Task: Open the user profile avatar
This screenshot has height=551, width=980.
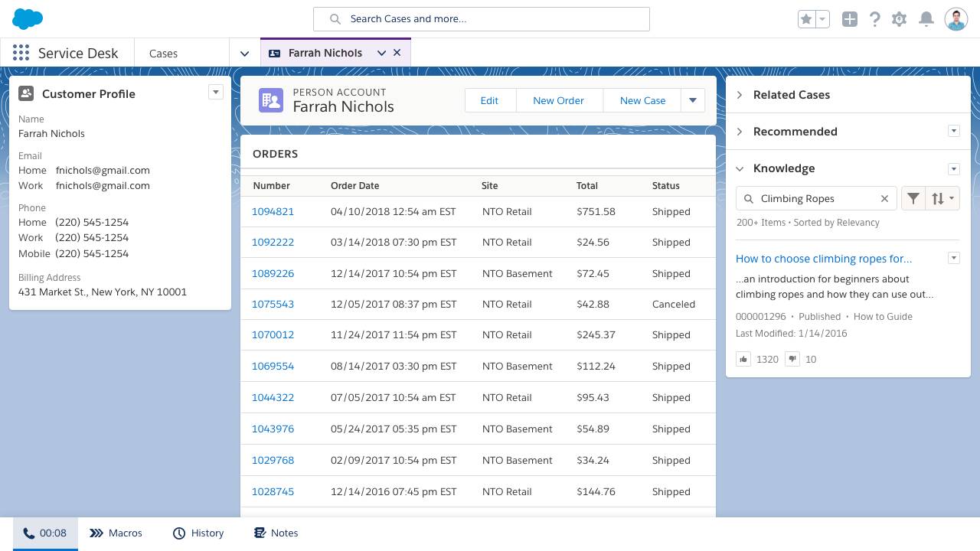Action: (956, 19)
